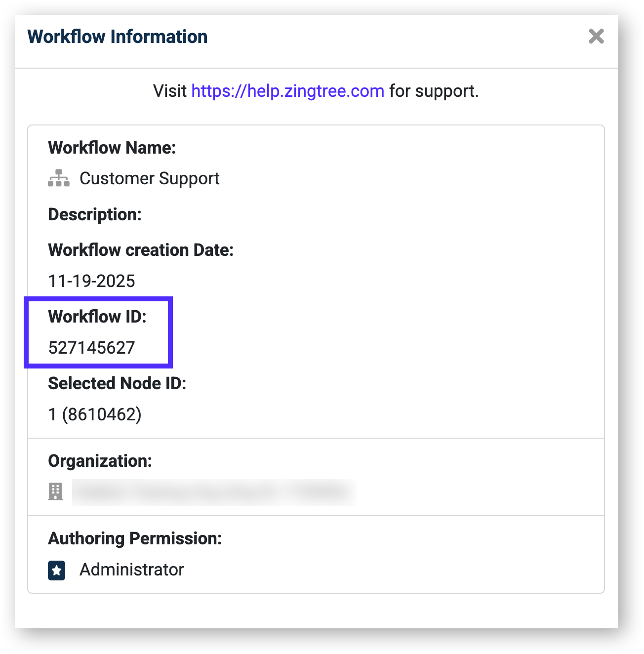This screenshot has height=654, width=644.
Task: Click the Organization label
Action: click(x=100, y=461)
